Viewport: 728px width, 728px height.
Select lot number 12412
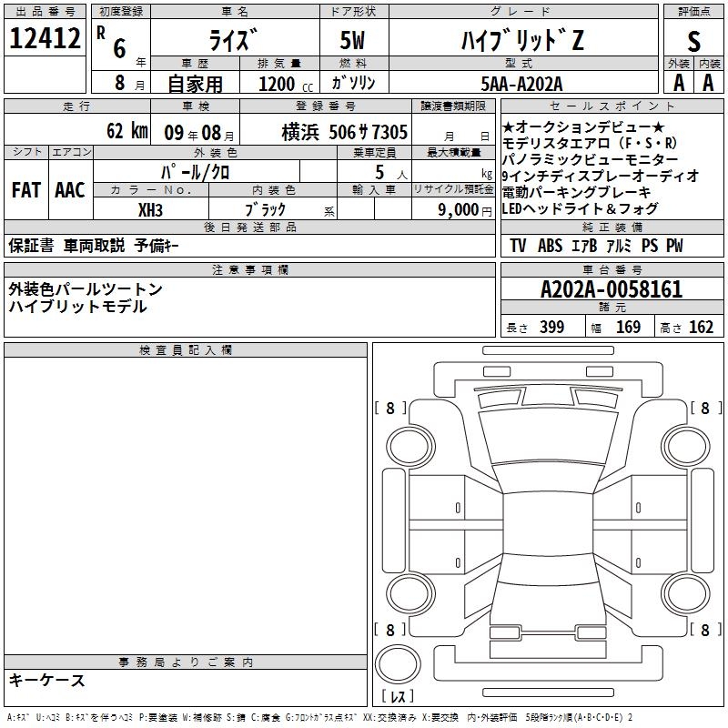coord(45,38)
